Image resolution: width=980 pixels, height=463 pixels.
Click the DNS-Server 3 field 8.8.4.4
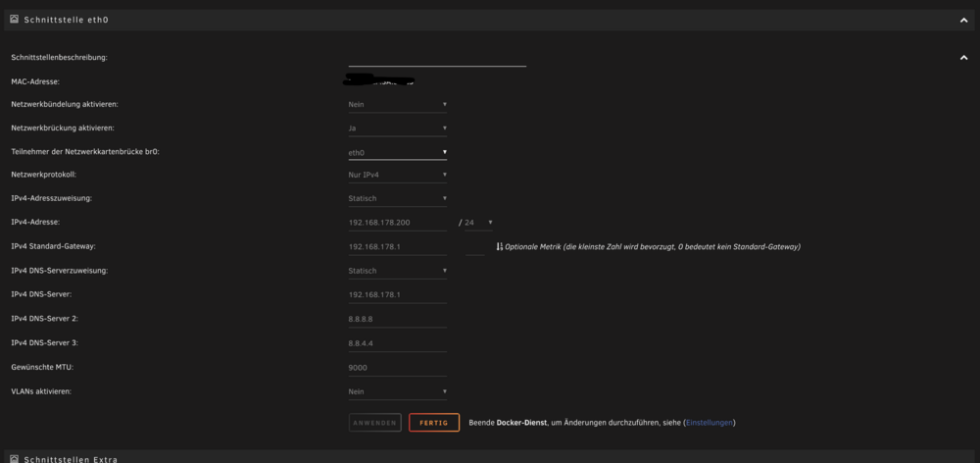pos(398,343)
